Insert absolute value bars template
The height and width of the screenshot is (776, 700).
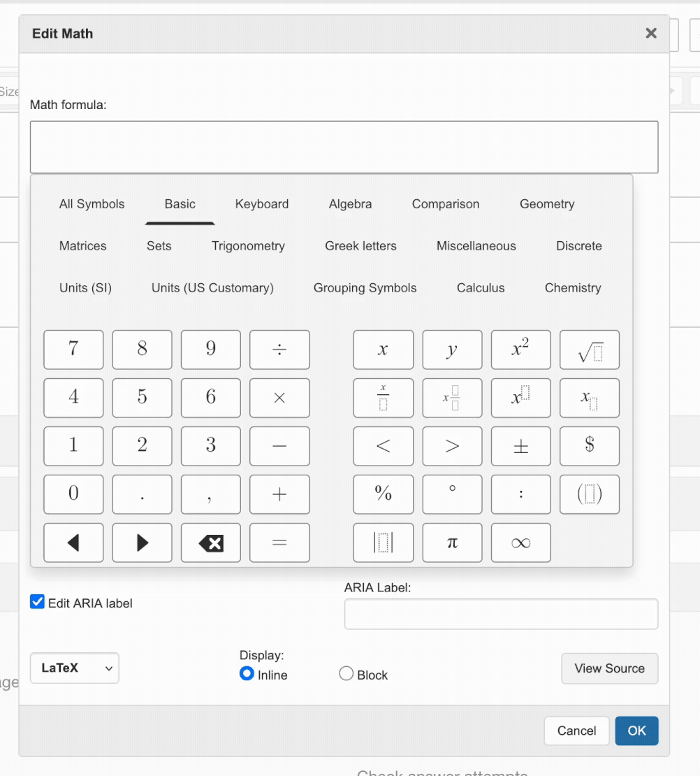pos(383,543)
